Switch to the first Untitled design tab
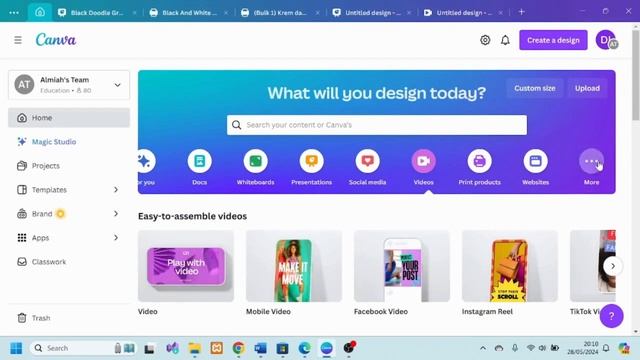Screen dimensions: 640x360 [x=372, y=13]
